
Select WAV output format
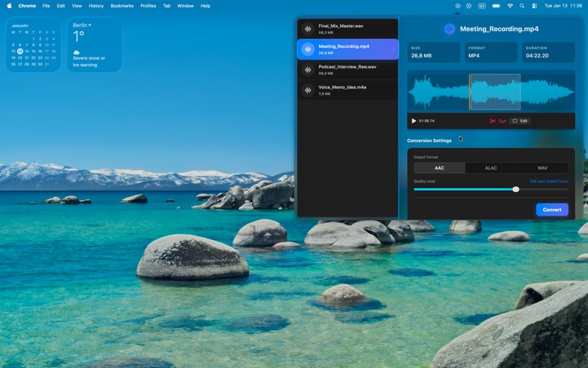pos(542,168)
